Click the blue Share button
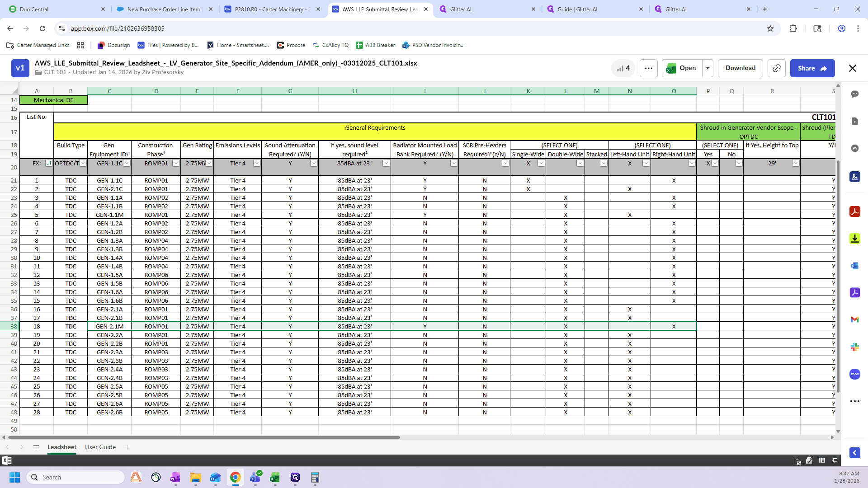The width and height of the screenshot is (868, 488). [812, 68]
